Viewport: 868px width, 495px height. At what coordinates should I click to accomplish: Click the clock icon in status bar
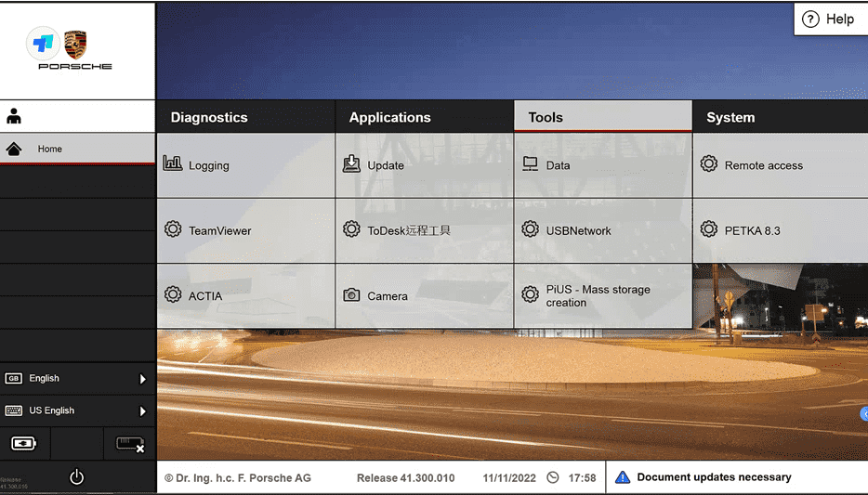click(x=552, y=477)
